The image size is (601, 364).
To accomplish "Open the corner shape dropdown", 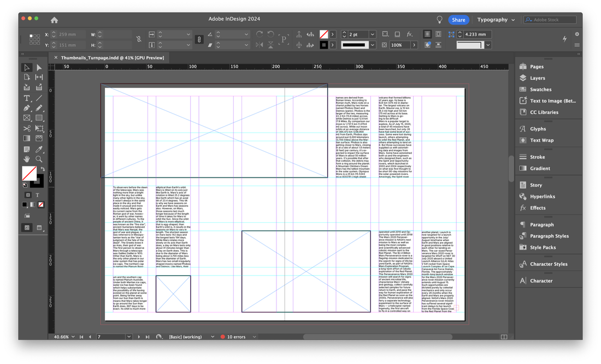I will [488, 45].
